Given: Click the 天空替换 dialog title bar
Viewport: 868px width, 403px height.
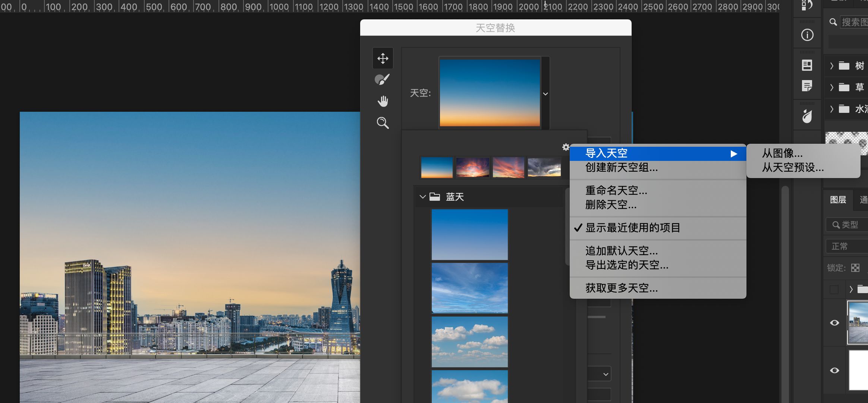Looking at the screenshot, I should (x=496, y=28).
